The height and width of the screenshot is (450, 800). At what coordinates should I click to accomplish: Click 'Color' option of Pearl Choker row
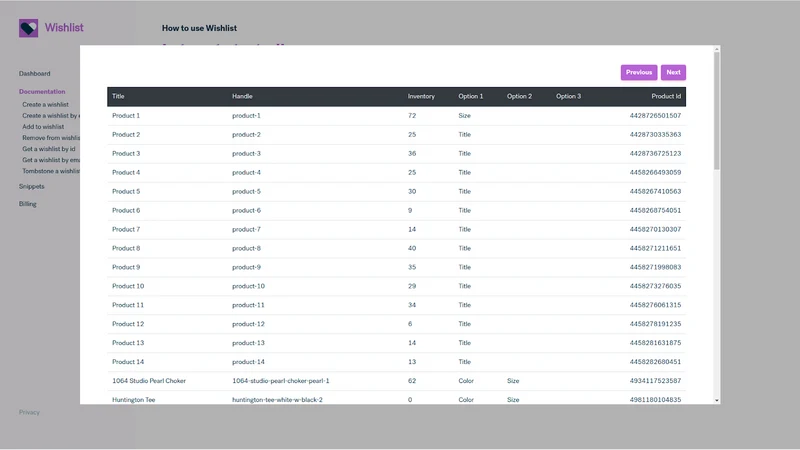(466, 381)
